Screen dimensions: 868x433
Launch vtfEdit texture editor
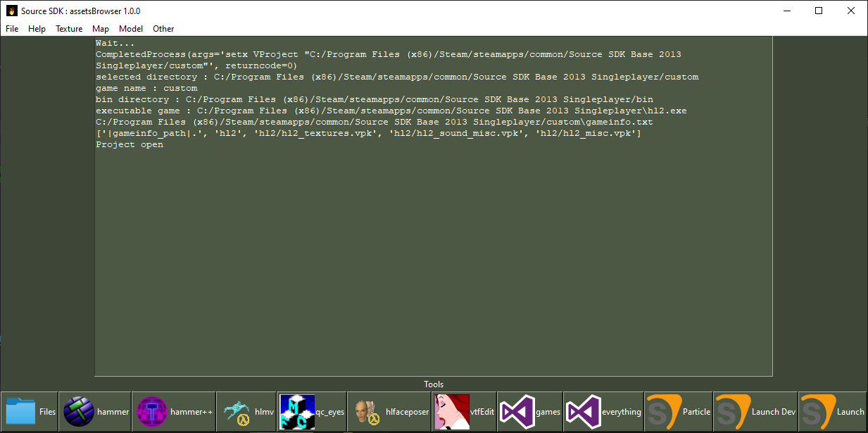(464, 412)
